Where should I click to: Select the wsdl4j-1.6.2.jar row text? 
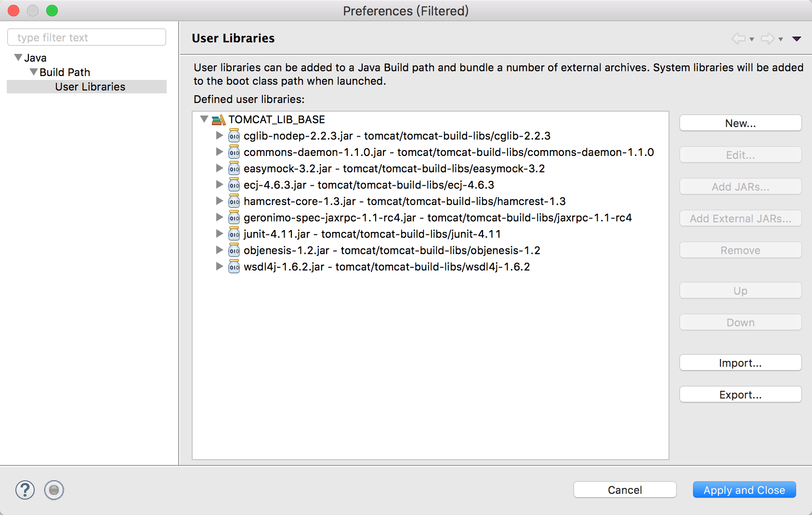(387, 267)
